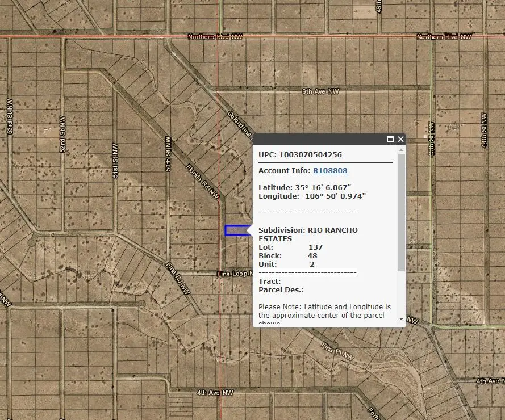Viewport: 505px width, 420px height.
Task: Click the popup's dark title bar
Action: (x=318, y=139)
